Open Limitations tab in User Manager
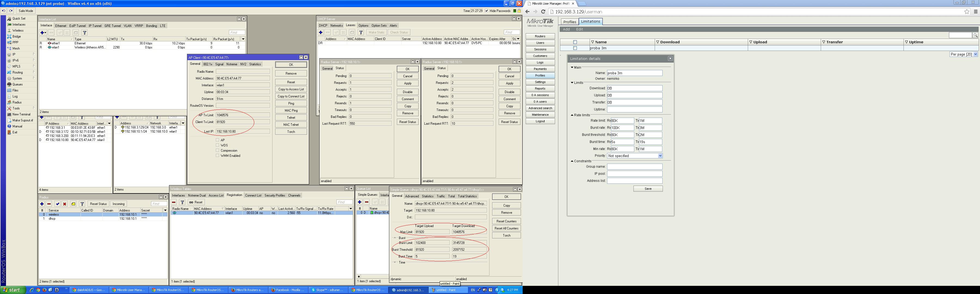 click(590, 22)
